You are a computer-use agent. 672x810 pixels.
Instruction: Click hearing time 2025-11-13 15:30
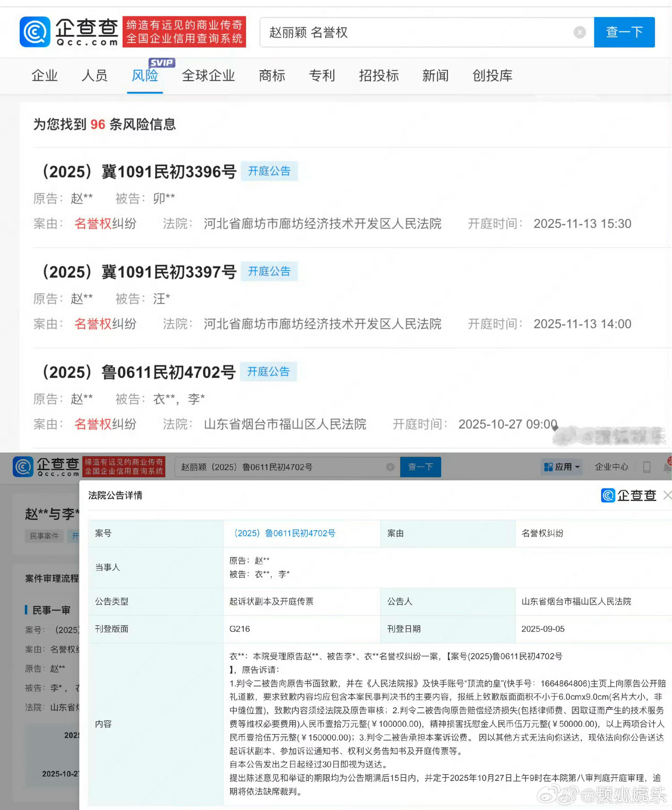coord(582,224)
